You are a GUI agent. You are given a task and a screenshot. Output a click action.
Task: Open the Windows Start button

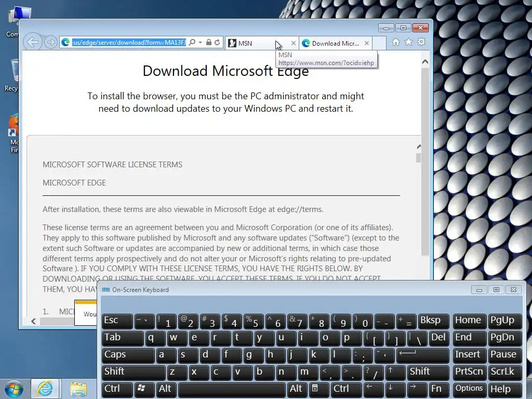coord(14,389)
